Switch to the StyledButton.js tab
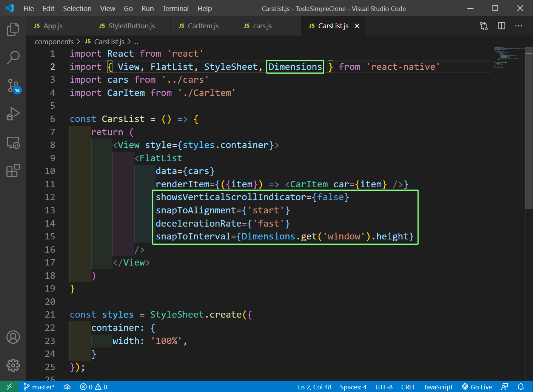Screen dimensions: 533x392 [x=131, y=26]
